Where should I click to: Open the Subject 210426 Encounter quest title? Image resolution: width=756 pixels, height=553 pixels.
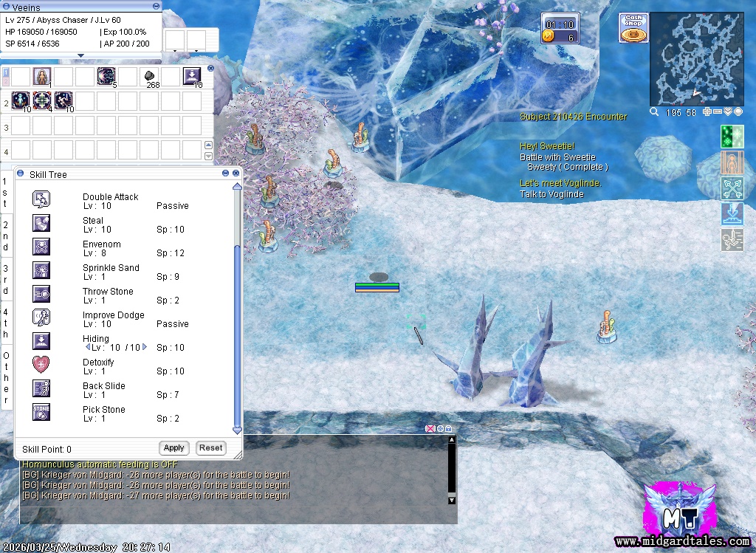573,117
